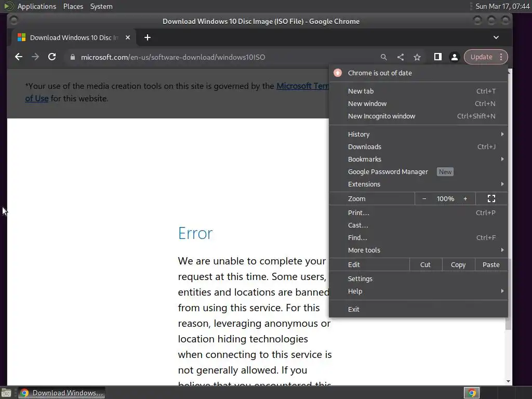Click the three-dot menu icon
This screenshot has height=399, width=532.
tap(501, 57)
